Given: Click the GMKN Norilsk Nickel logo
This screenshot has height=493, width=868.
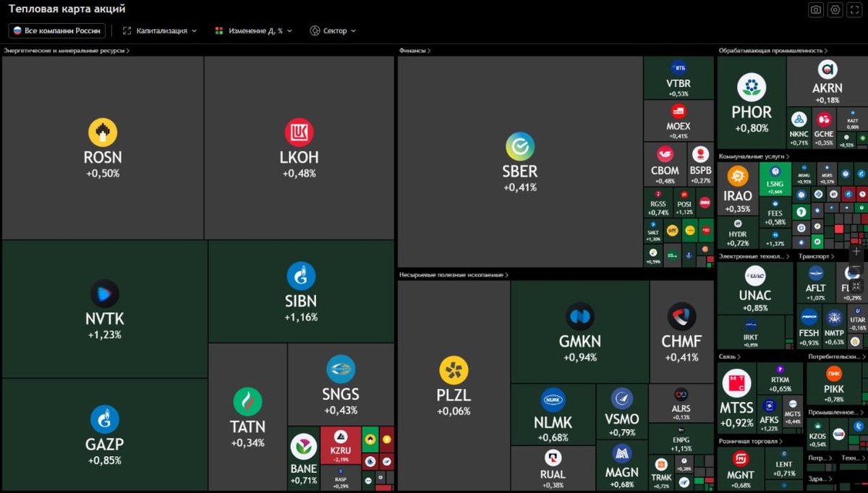Looking at the screenshot, I should [x=580, y=316].
